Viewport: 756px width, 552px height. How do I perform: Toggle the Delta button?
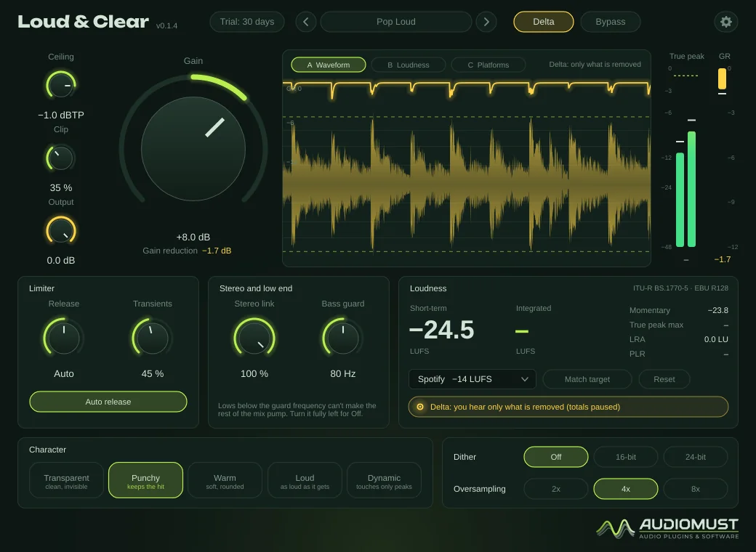point(544,22)
